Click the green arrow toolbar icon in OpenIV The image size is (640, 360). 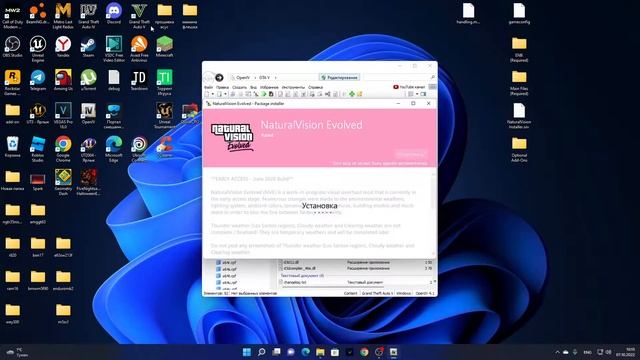264,94
